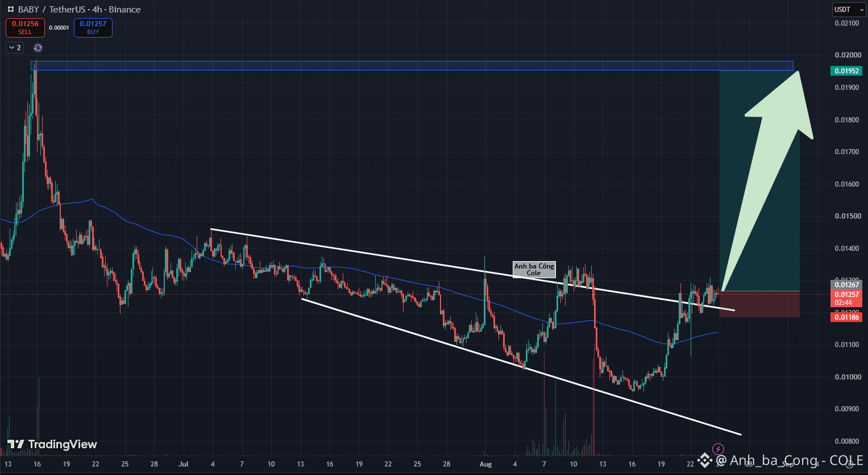
Task: Click the grey 0.01267 entry price tag
Action: click(x=846, y=285)
